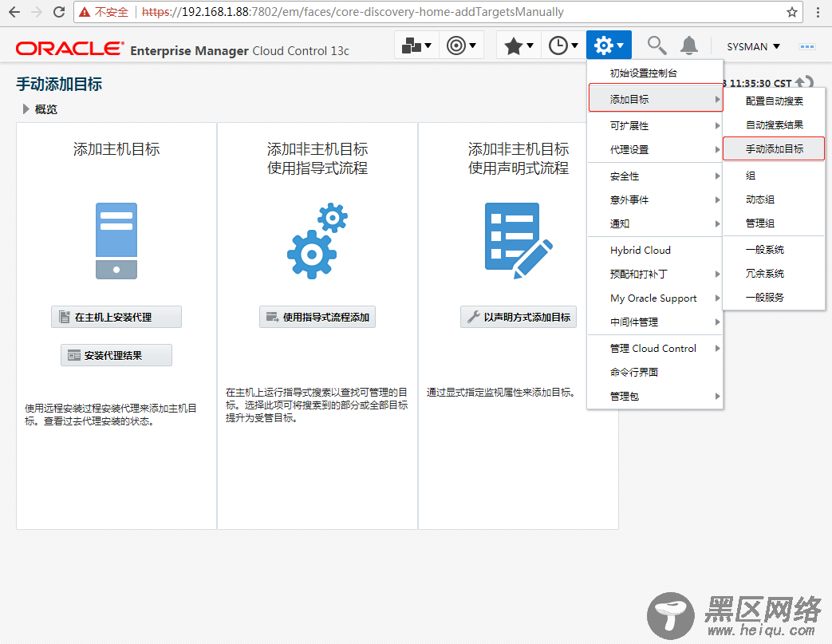Expand the 可扩展性 submenu
Screen dimensions: 832x644
pos(655,126)
